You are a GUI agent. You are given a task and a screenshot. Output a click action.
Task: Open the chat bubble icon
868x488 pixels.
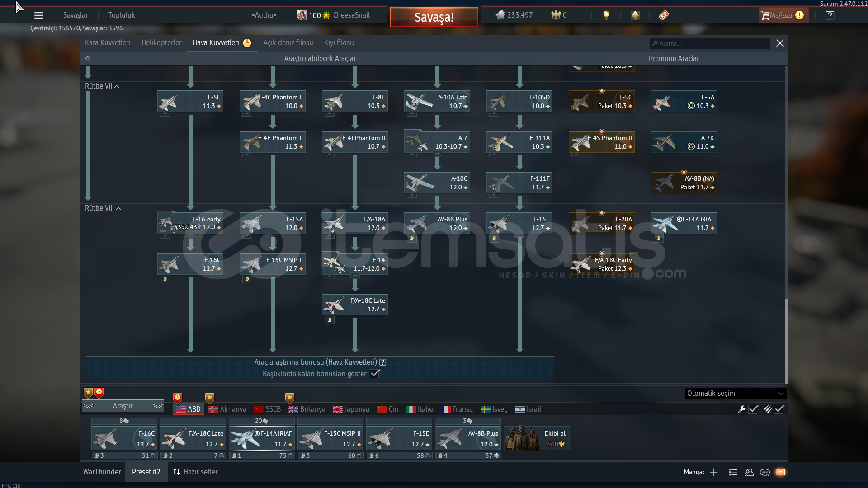click(765, 472)
